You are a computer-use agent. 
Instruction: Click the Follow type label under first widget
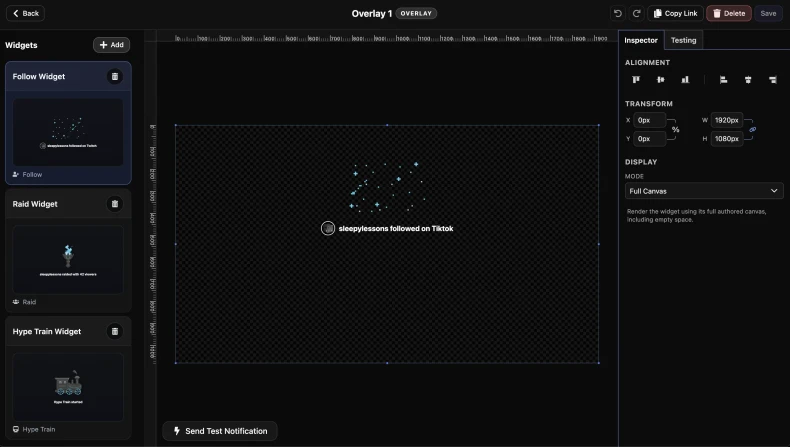point(32,174)
